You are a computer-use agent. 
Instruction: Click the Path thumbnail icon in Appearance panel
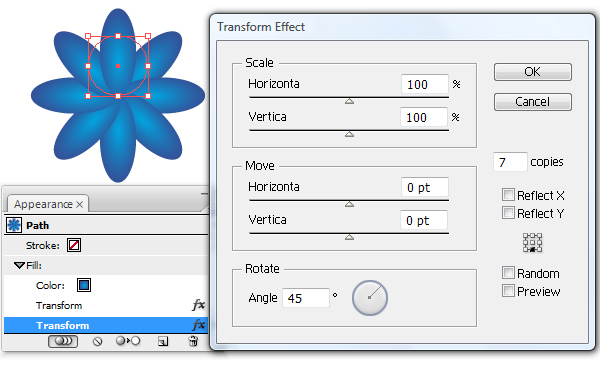tap(14, 225)
